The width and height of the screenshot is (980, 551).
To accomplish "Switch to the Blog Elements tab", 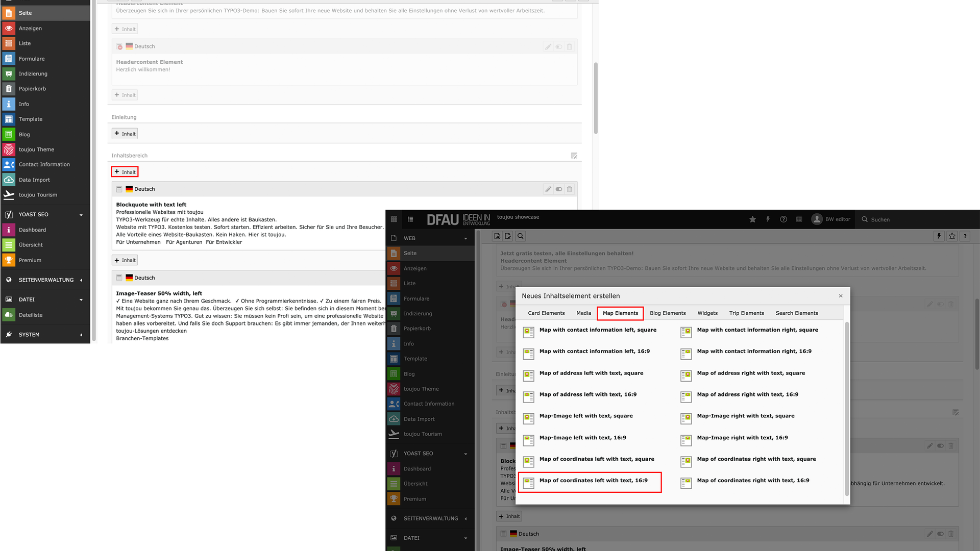I will coord(668,313).
